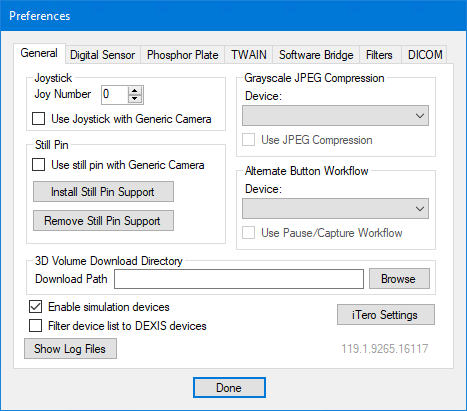467x411 pixels.
Task: Open the Filters tab
Action: [x=379, y=55]
